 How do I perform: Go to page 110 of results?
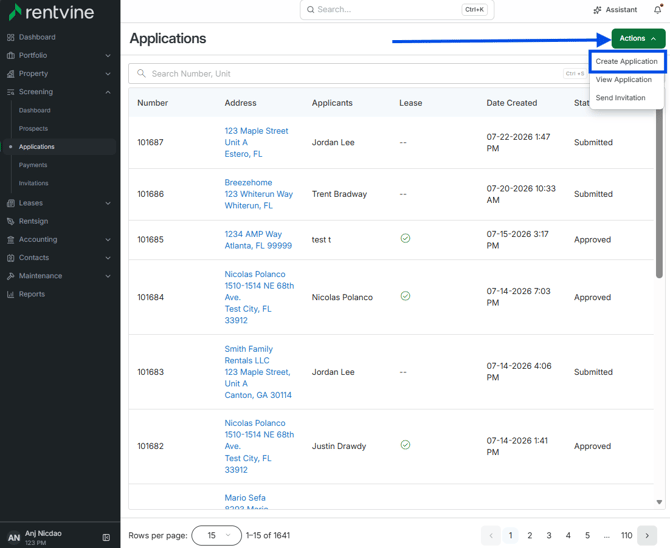(626, 536)
